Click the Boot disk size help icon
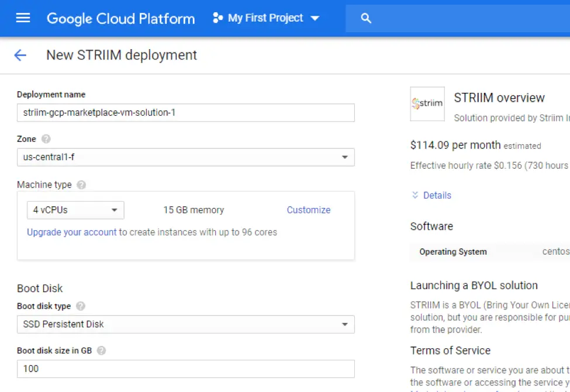This screenshot has height=392, width=570. click(x=102, y=351)
